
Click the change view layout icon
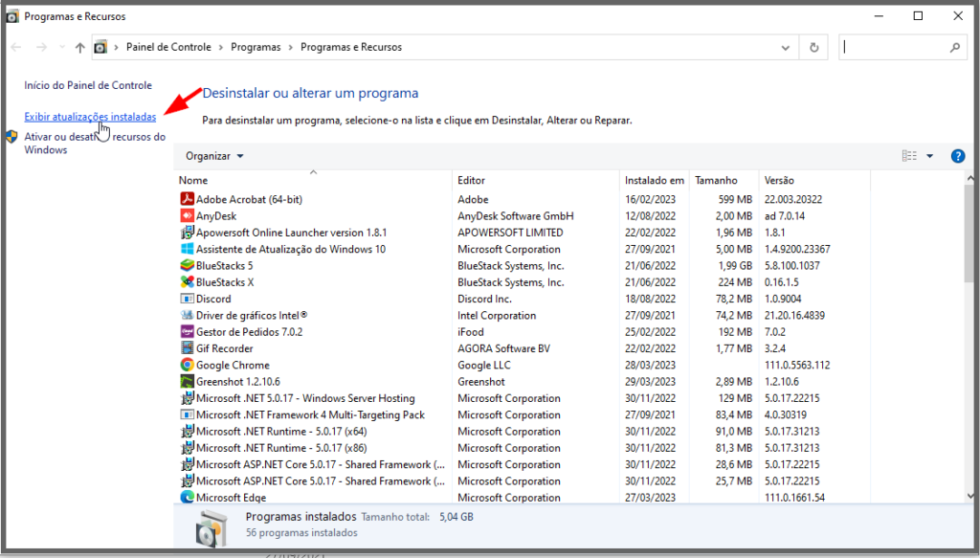[909, 156]
